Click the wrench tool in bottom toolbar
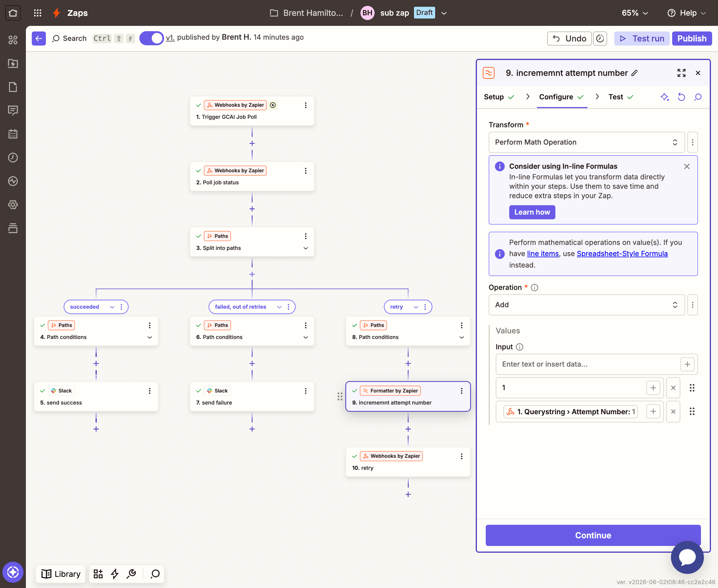Image resolution: width=718 pixels, height=588 pixels. 131,574
